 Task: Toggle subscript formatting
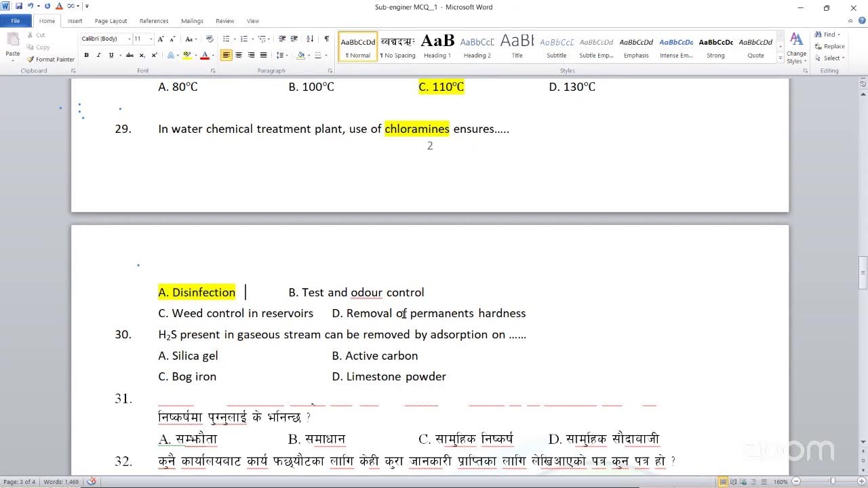(x=142, y=55)
